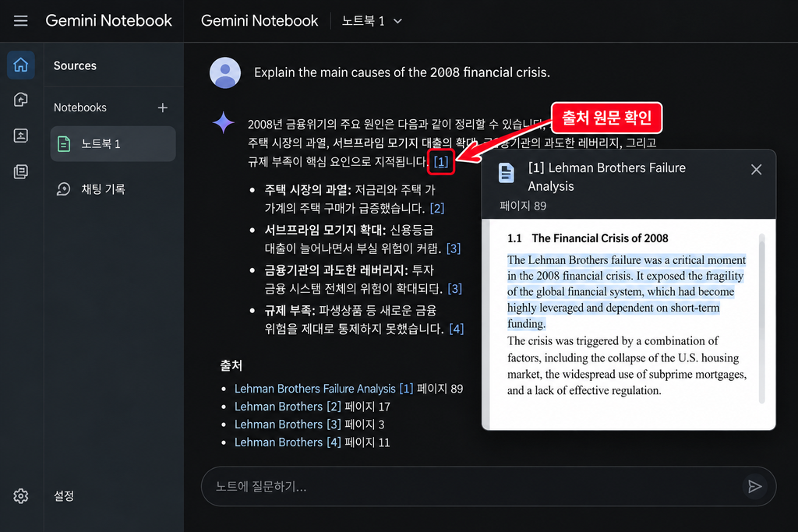Screen dimensions: 798x532
Task: Open 채팅 기록 in sidebar
Action: [103, 189]
